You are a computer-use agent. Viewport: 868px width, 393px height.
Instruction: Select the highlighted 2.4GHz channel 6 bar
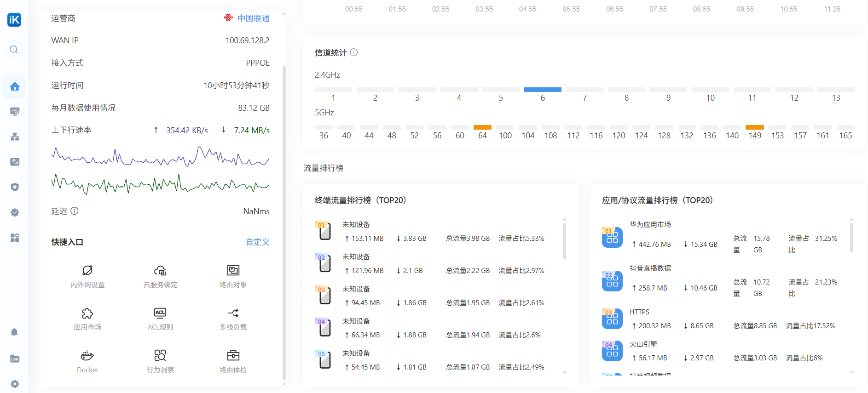click(543, 90)
